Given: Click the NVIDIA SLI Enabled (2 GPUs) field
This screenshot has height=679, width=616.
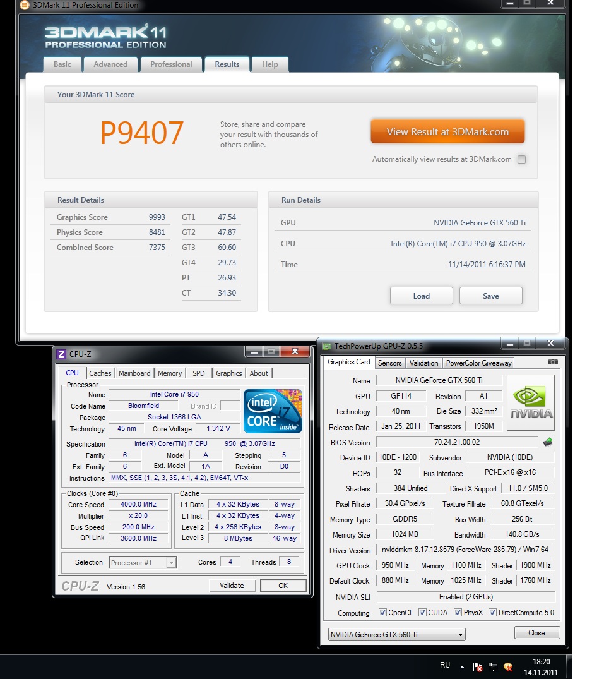Looking at the screenshot, I should pyautogui.click(x=466, y=597).
